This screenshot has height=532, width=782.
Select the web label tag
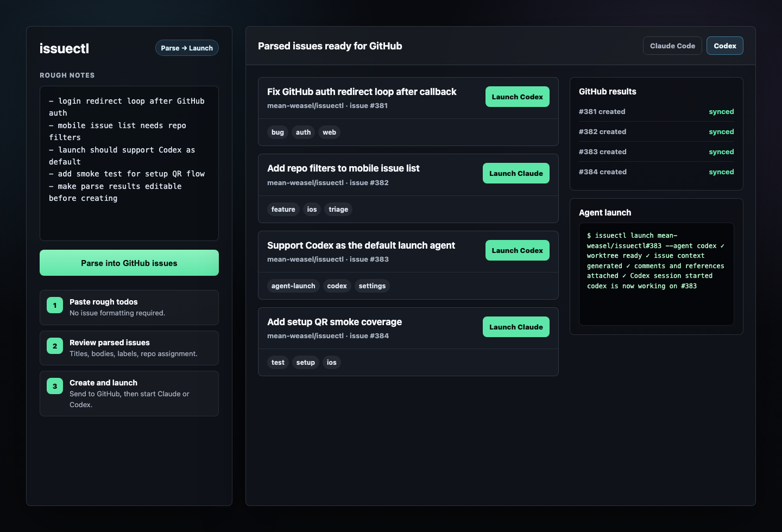(x=329, y=132)
